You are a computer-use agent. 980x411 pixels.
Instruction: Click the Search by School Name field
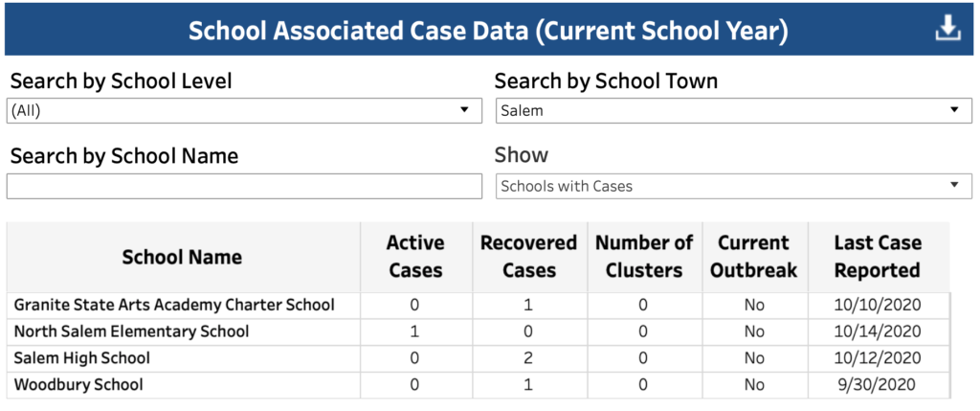pyautogui.click(x=244, y=187)
